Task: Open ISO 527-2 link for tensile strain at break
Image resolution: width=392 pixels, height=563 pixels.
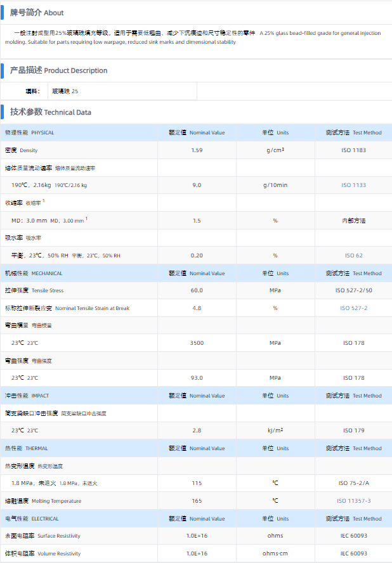Action: [354, 308]
